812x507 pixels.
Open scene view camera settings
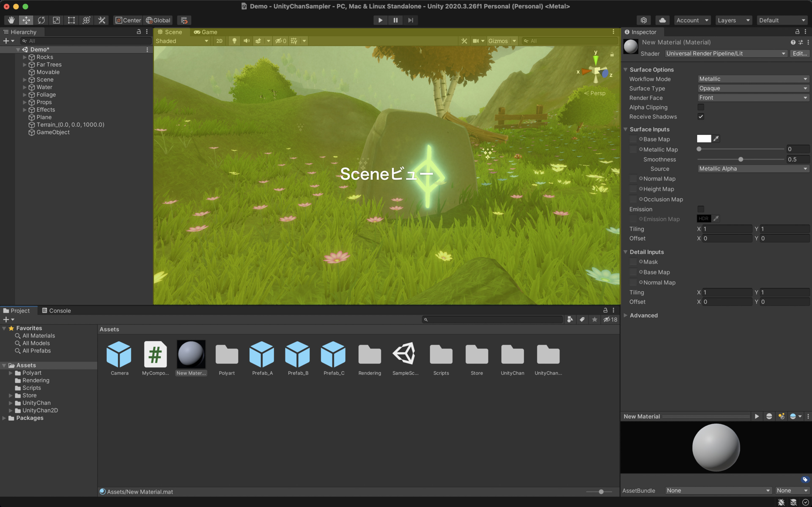coord(476,41)
